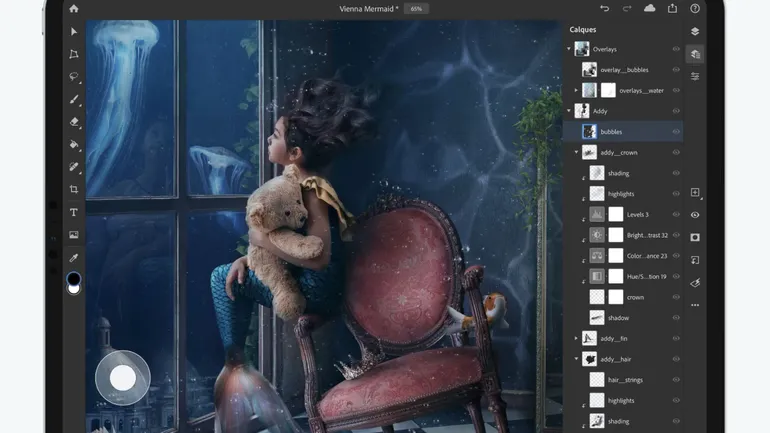
Task: Open more layer actions ellipsis
Action: 695,305
